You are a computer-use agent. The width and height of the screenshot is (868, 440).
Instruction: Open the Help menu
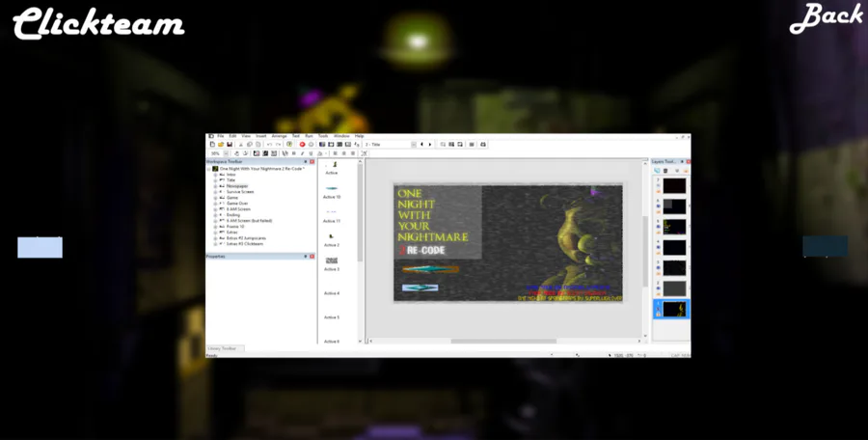click(x=360, y=136)
